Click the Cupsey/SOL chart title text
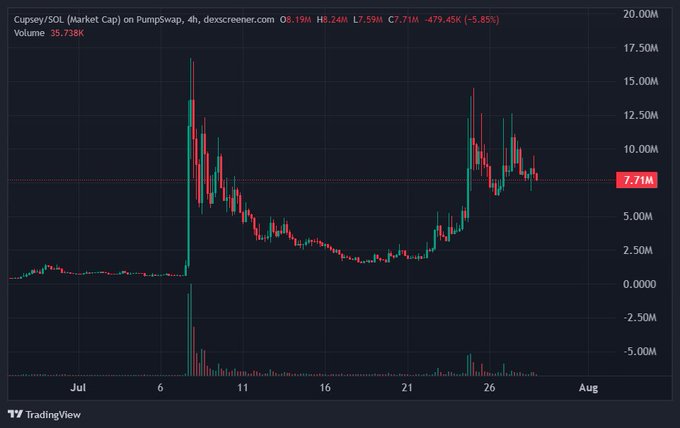The width and height of the screenshot is (680, 428). point(144,20)
